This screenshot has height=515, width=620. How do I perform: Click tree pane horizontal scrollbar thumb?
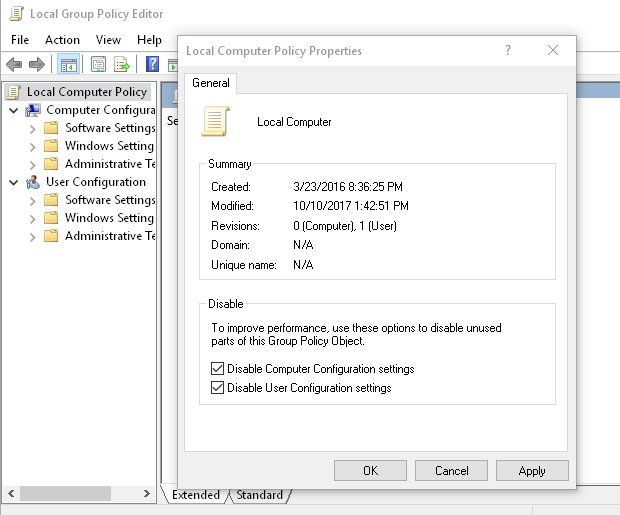(65, 493)
